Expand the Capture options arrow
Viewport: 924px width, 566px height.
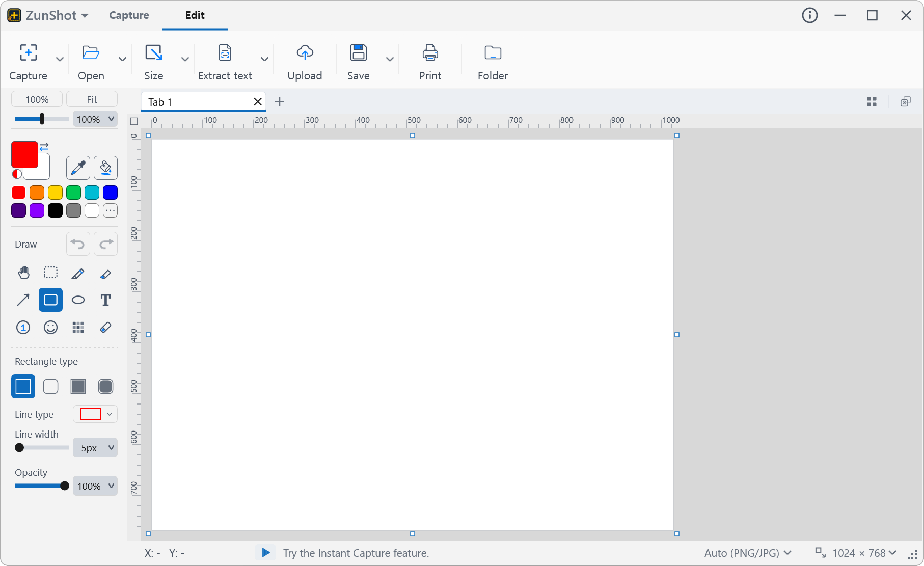point(60,59)
